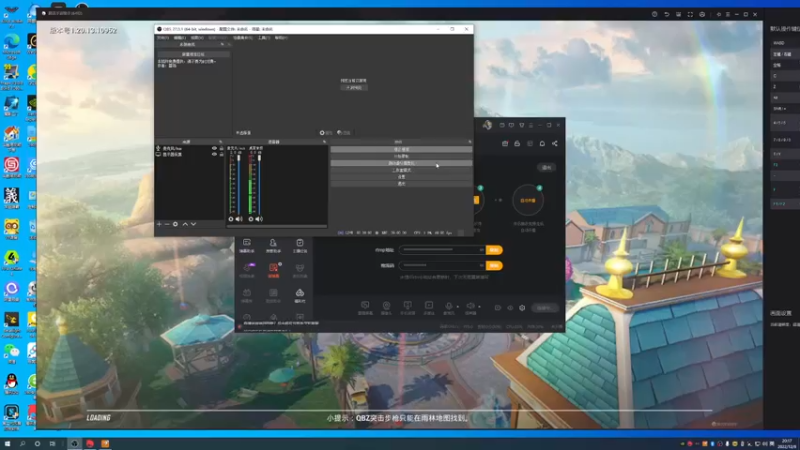Click the gear Properties button under OBS preview
This screenshot has height=450, width=800.
pyautogui.click(x=326, y=133)
